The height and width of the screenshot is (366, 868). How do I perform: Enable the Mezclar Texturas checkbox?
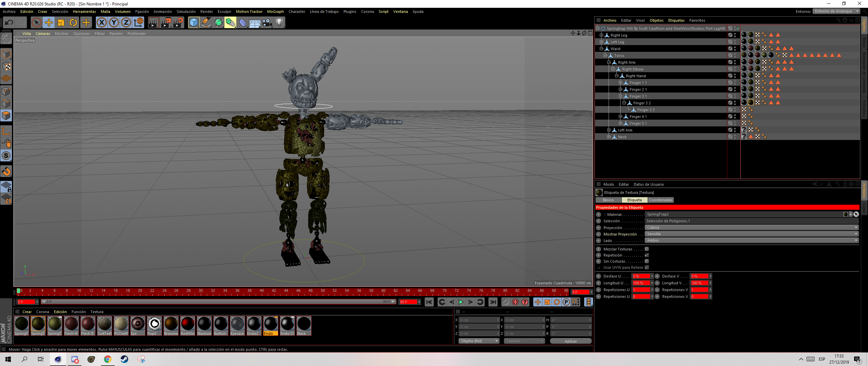click(647, 249)
